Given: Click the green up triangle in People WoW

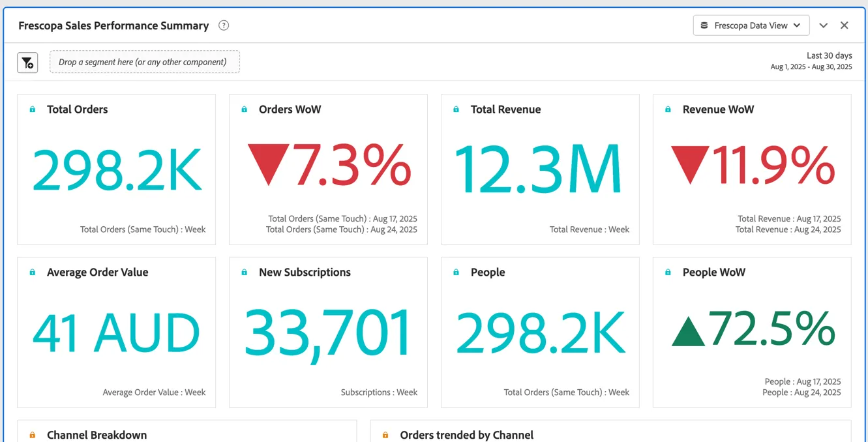Looking at the screenshot, I should [x=689, y=330].
